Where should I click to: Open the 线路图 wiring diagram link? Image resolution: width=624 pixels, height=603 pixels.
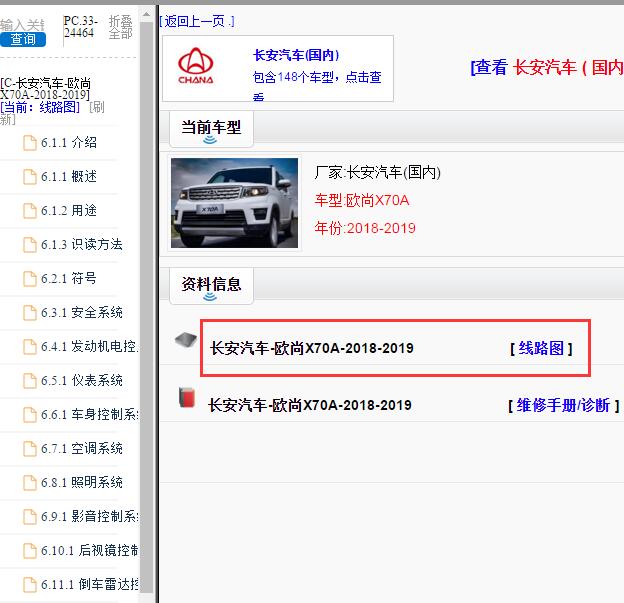541,348
